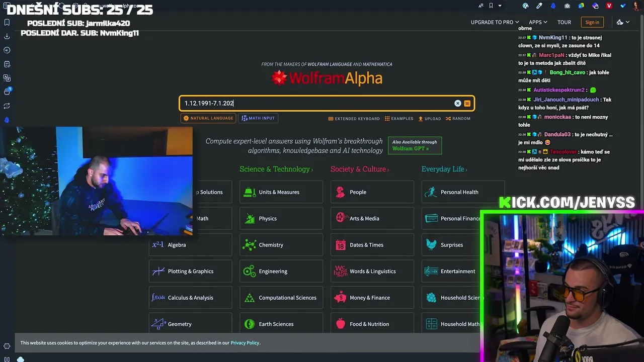644x362 pixels.
Task: Open the Personal Finance topic
Action: (x=451, y=219)
